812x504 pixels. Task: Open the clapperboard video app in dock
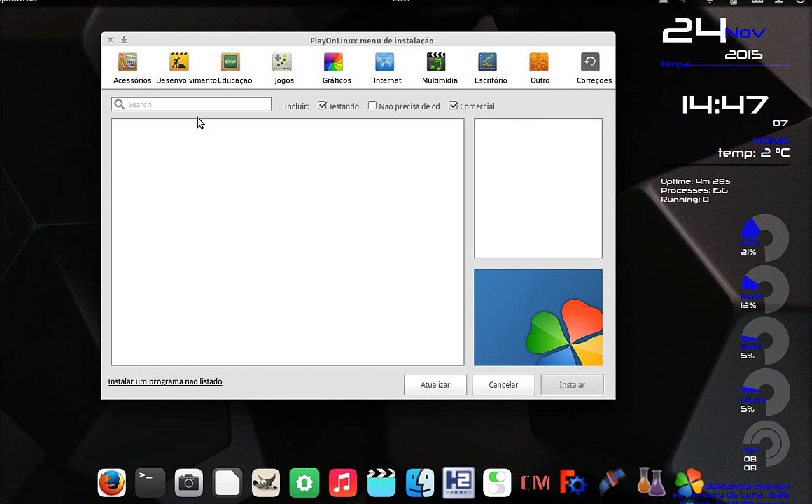tap(381, 483)
